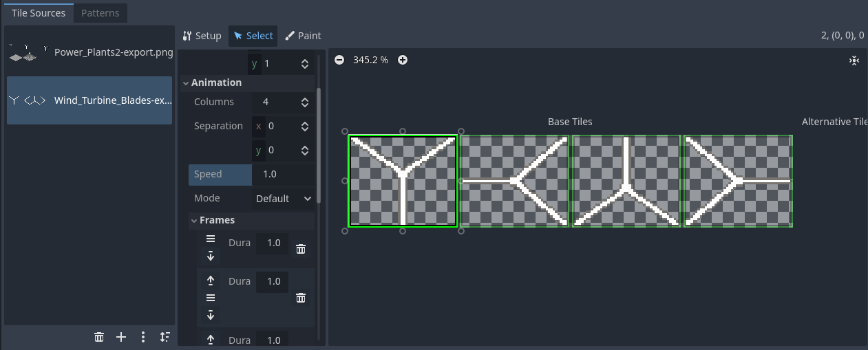Select the Wind_Turbine_Blades source entry
Image resolution: width=868 pixels, height=350 pixels.
click(x=89, y=100)
